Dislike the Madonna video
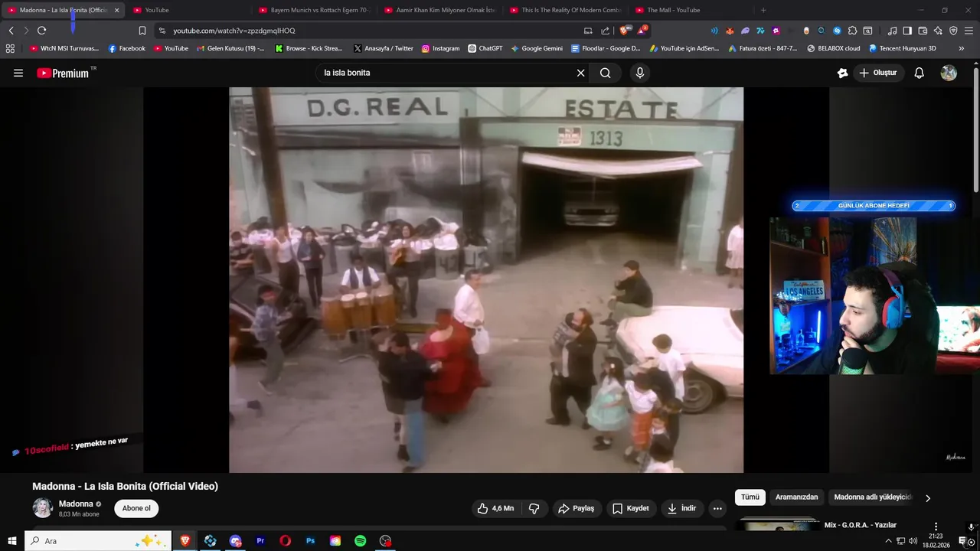Viewport: 980px width, 551px height. click(x=534, y=508)
